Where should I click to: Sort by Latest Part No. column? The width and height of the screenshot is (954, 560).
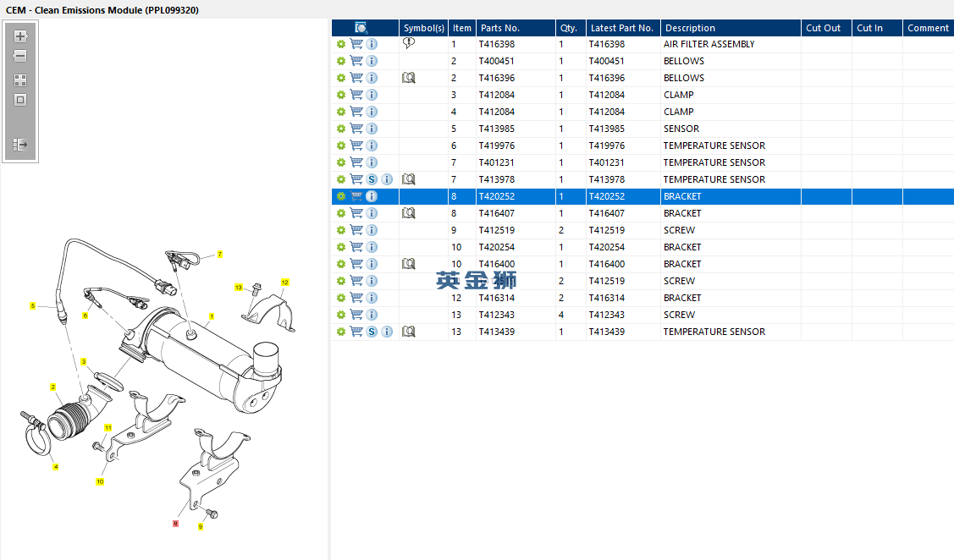click(623, 28)
